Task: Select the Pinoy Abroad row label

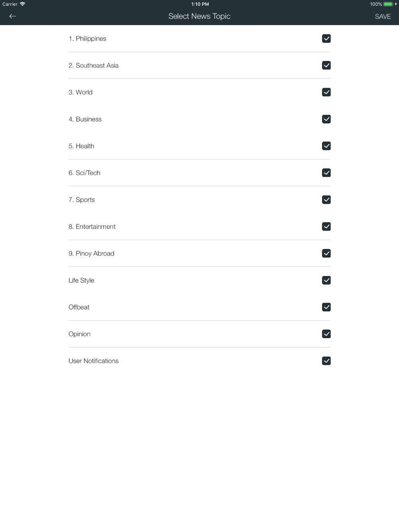Action: point(91,254)
